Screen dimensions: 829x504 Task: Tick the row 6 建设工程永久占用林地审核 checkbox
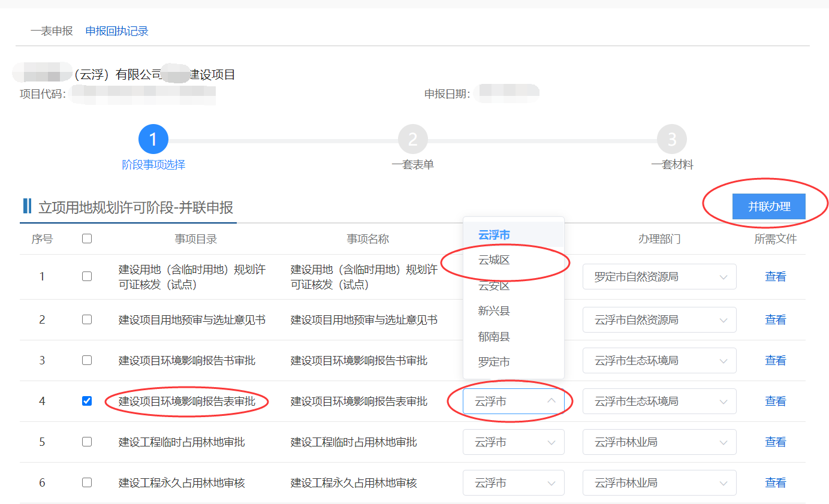click(87, 482)
